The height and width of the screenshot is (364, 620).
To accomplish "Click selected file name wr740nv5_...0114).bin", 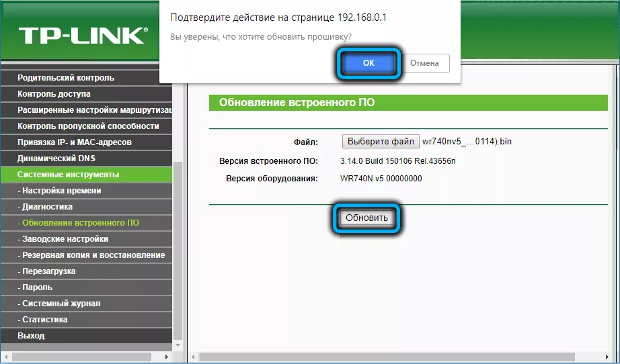I will click(x=467, y=141).
